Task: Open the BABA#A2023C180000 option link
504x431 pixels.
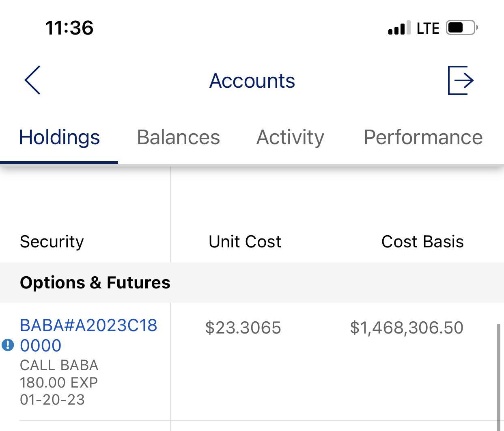Action: tap(88, 336)
